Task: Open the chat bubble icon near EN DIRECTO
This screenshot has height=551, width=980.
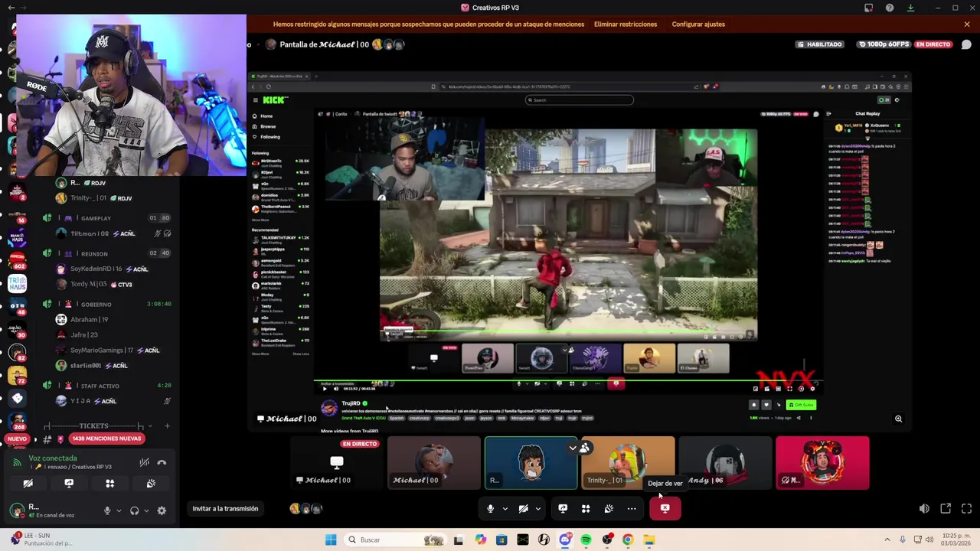Action: [966, 44]
